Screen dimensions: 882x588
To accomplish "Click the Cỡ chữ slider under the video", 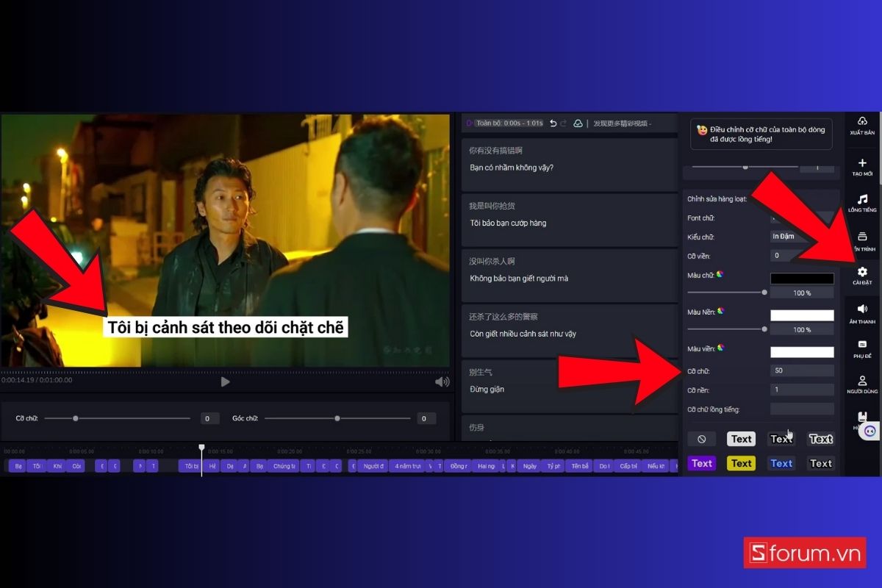I will 118,418.
